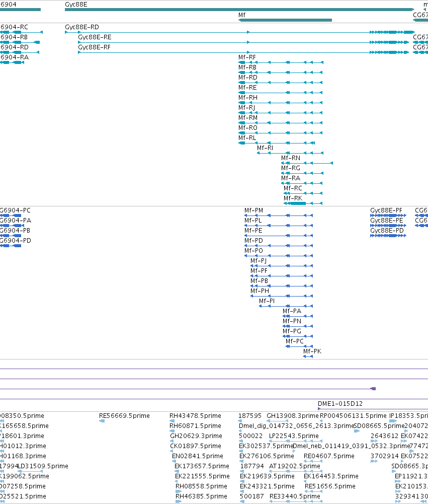Open EST RH60871.5prime
The width and height of the screenshot is (428, 504).
tap(195, 426)
